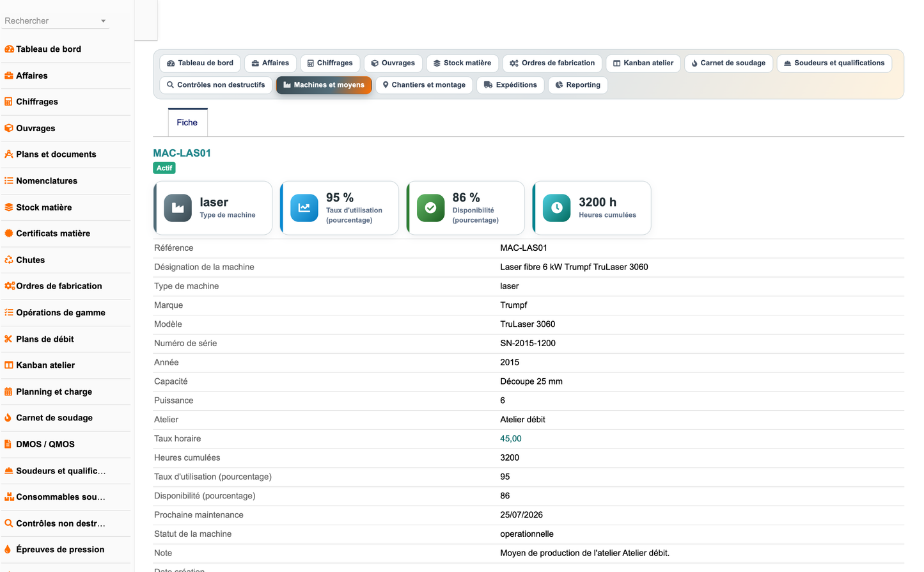
Task: Click the Carnet de soudage flame sidebar icon
Action: tap(8, 418)
